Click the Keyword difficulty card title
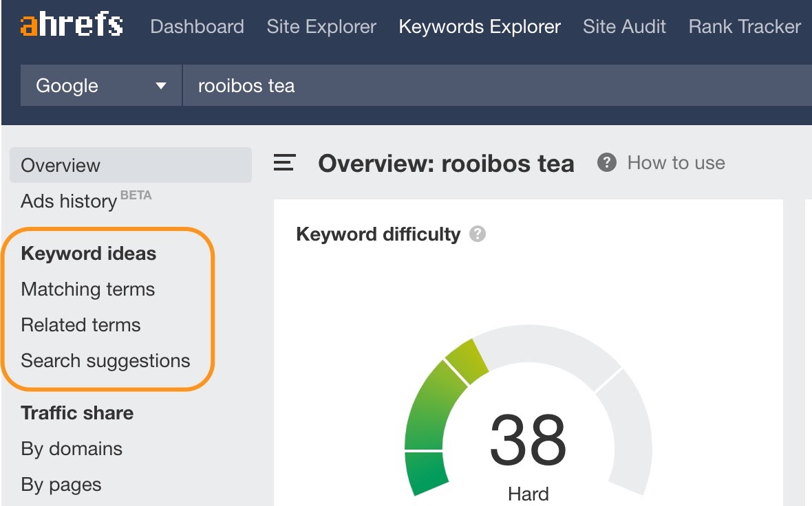 pos(378,234)
